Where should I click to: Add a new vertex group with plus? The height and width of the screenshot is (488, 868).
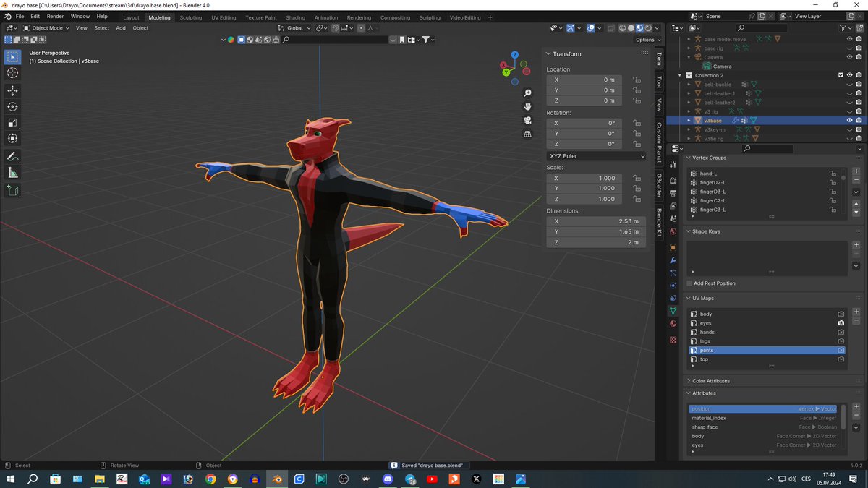[856, 172]
